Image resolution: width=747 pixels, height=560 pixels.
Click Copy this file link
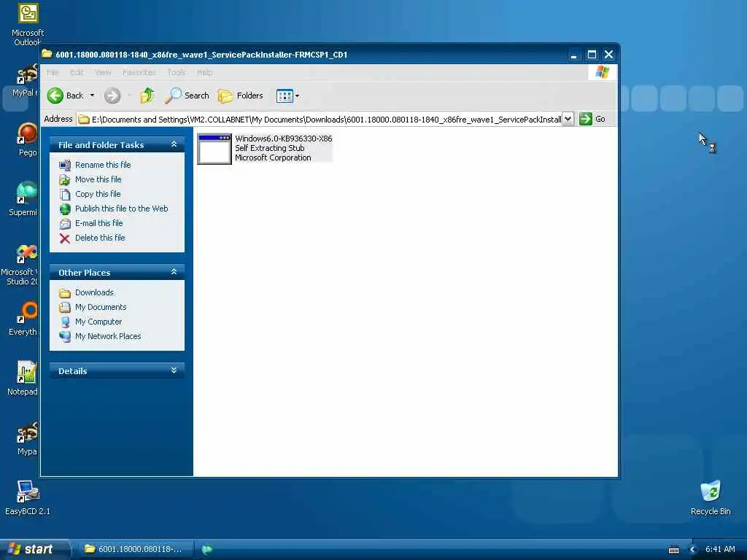tap(98, 194)
